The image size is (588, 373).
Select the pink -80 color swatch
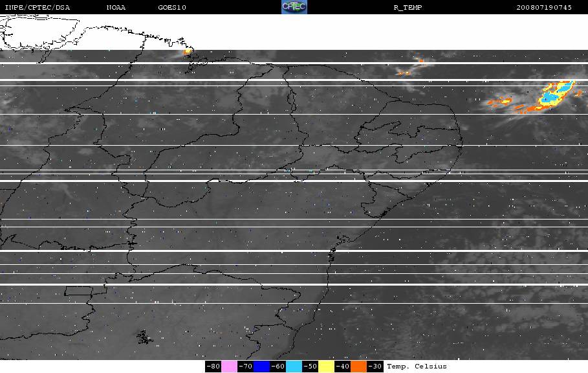(x=229, y=367)
